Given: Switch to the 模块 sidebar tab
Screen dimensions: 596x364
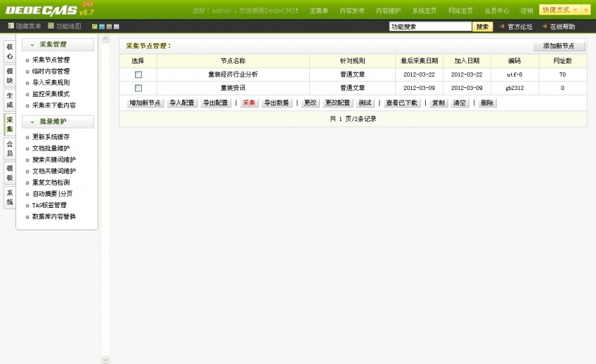Looking at the screenshot, I should coord(10,75).
